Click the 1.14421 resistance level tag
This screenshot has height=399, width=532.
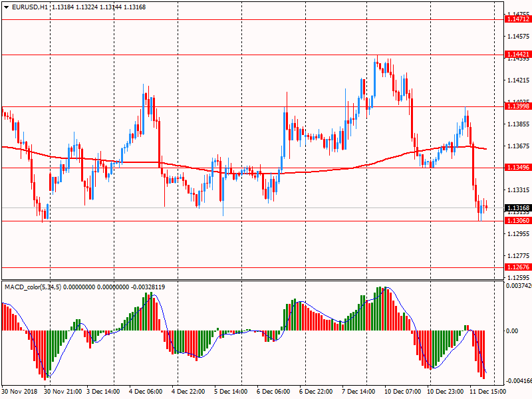point(517,54)
